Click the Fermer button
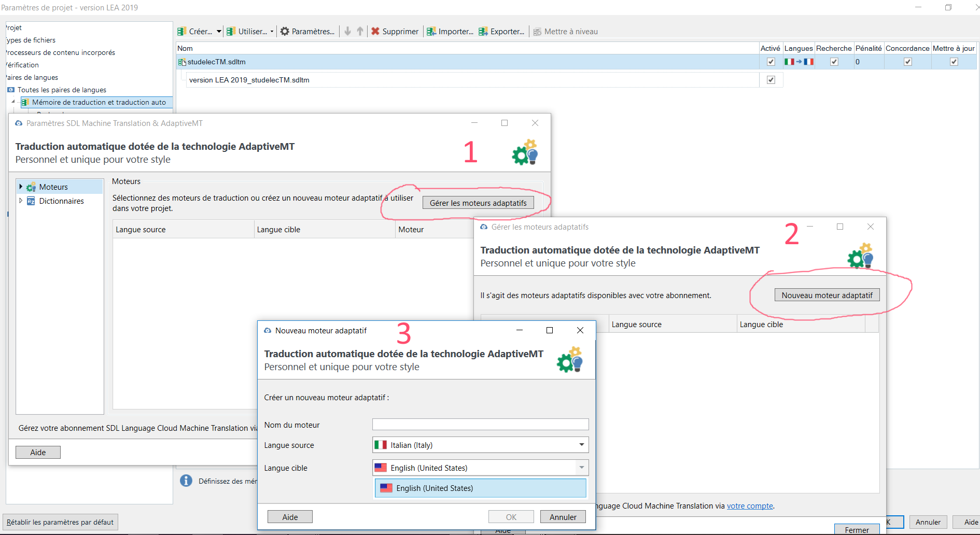The image size is (980, 535). point(857,529)
